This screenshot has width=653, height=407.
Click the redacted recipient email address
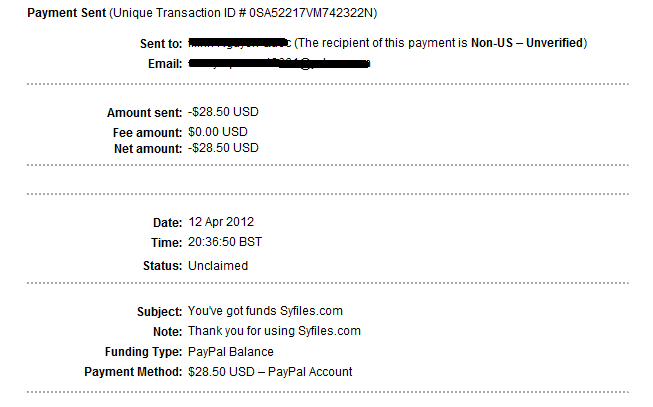(279, 63)
